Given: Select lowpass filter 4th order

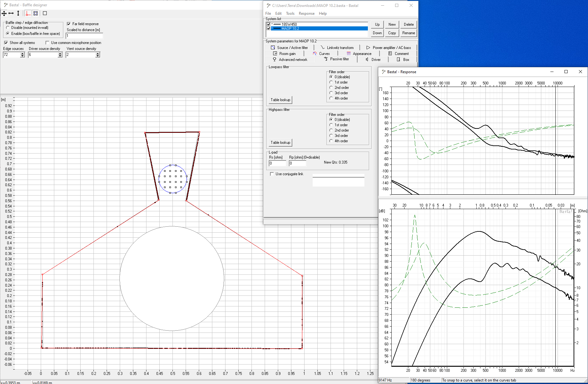Looking at the screenshot, I should (x=331, y=98).
